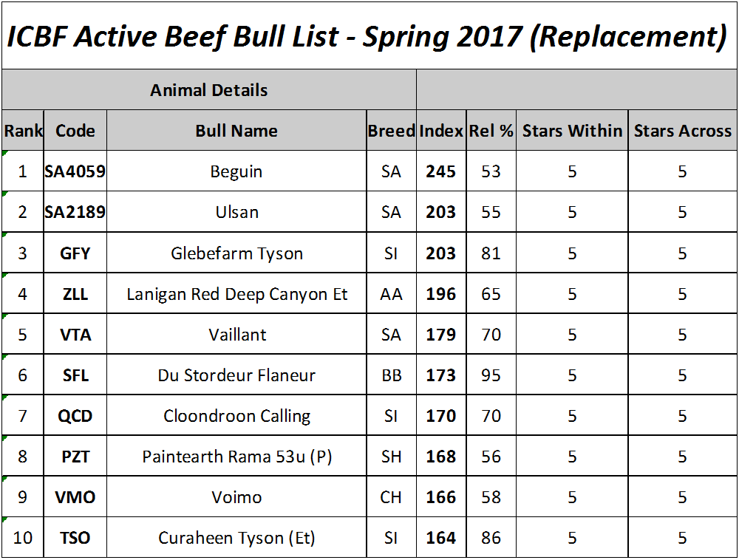The image size is (739, 560).
Task: Click the ICBF Active Beef Bull List title
Action: 367,36
